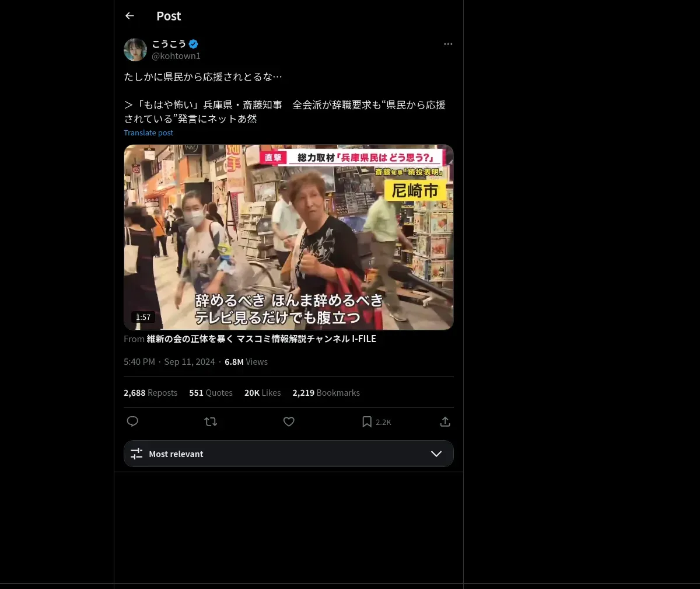Expand the Most relevant sort dropdown
The width and height of the screenshot is (700, 589).
289,454
